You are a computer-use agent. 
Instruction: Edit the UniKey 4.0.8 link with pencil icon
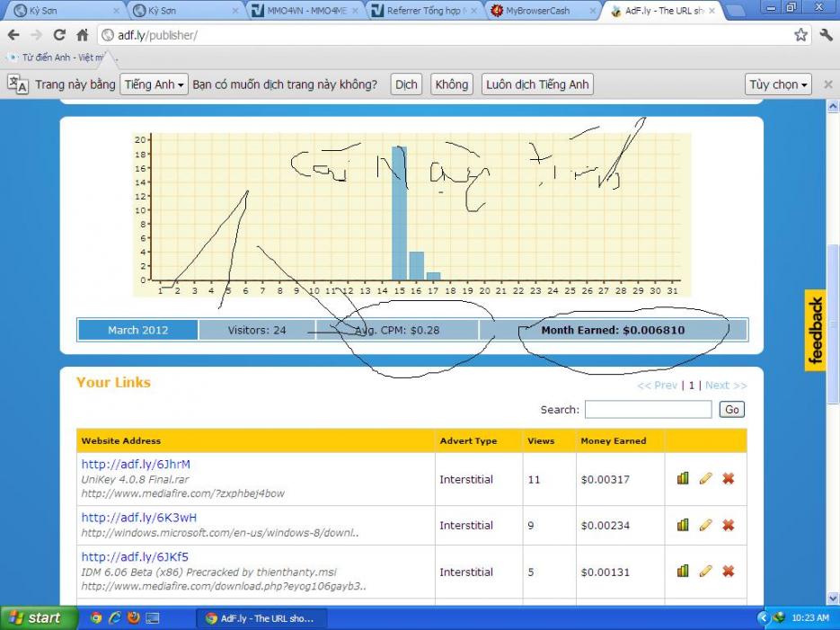[705, 478]
